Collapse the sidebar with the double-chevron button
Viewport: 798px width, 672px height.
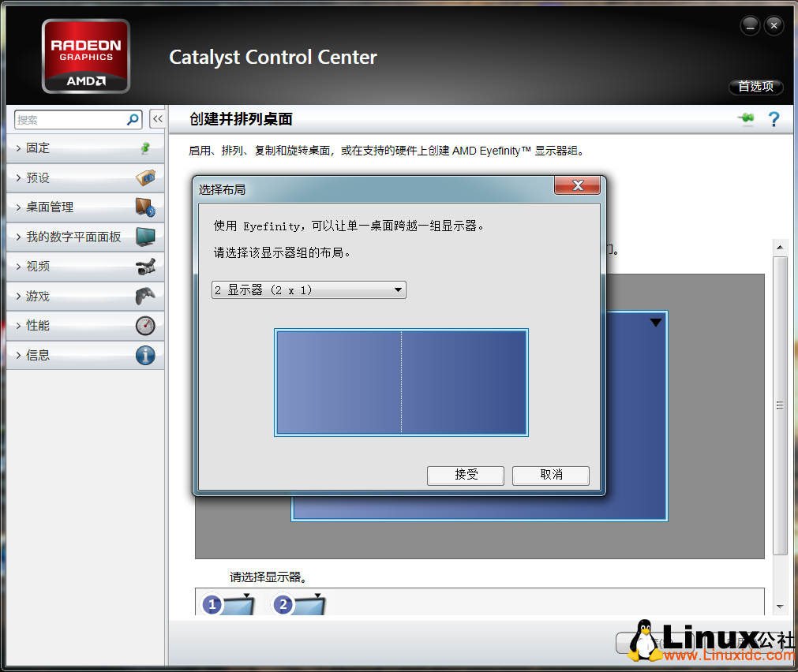[x=157, y=118]
